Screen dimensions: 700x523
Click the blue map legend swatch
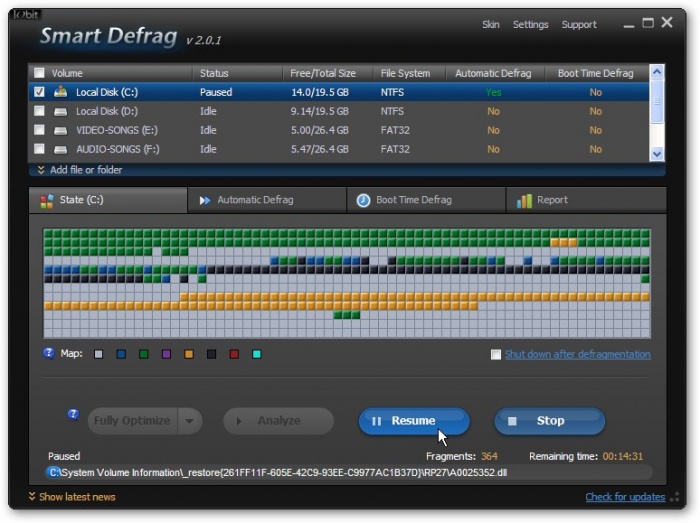(x=121, y=354)
